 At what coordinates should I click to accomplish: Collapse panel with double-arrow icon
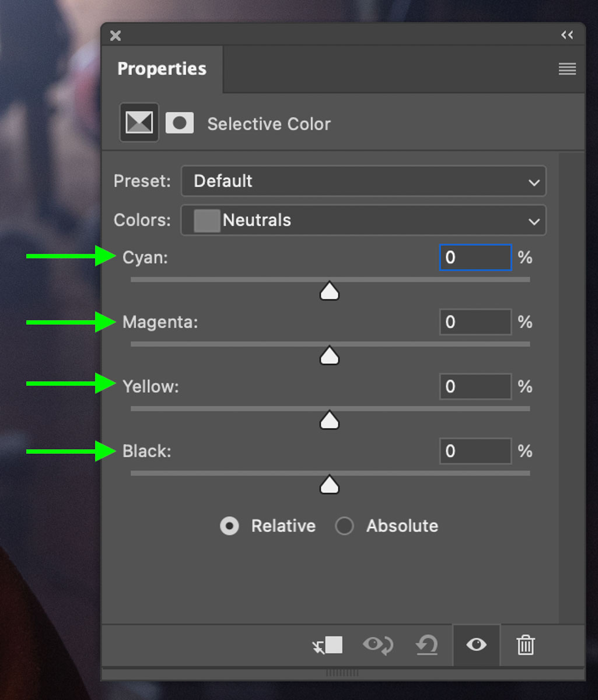click(567, 35)
